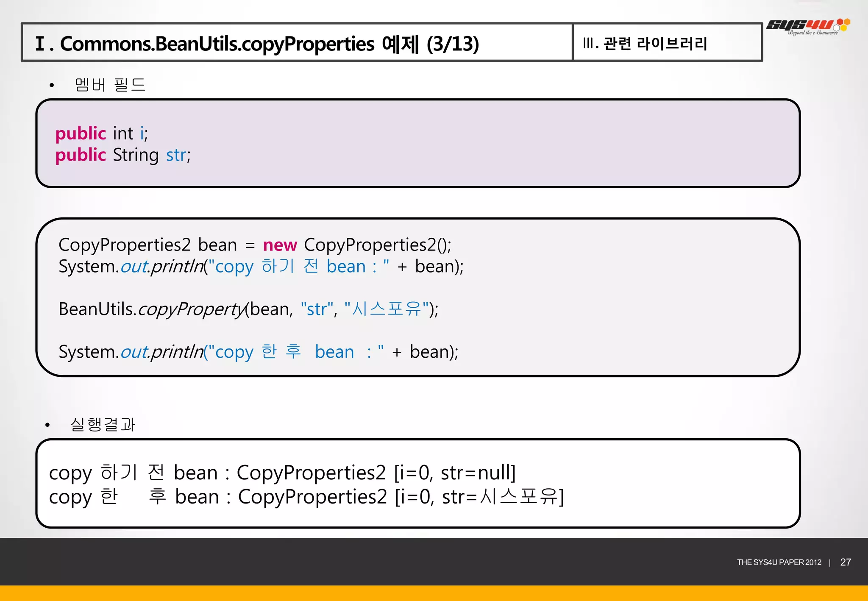Viewport: 868px width, 601px height.
Task: Click the section label 'III. 관련 라이브러리'
Action: click(645, 43)
